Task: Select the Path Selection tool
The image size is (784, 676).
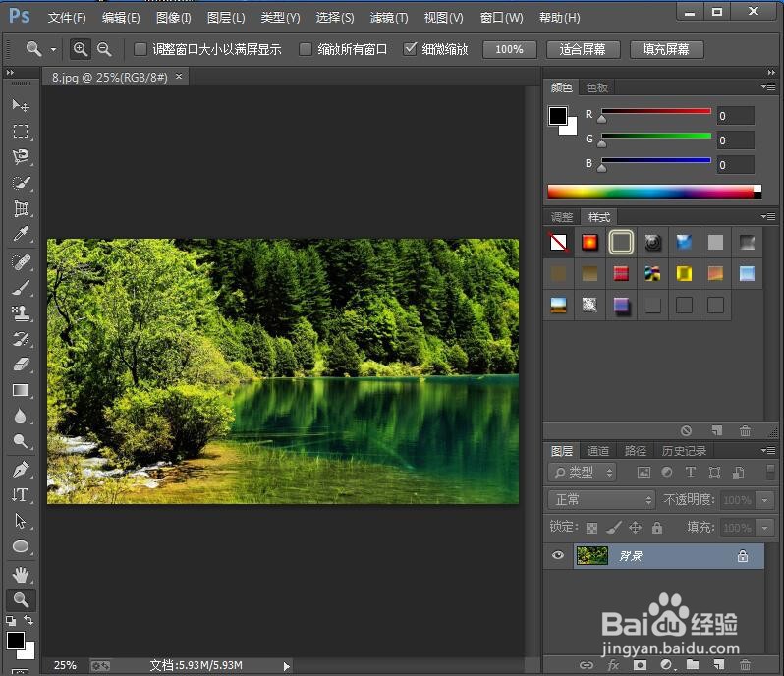Action: 21,521
